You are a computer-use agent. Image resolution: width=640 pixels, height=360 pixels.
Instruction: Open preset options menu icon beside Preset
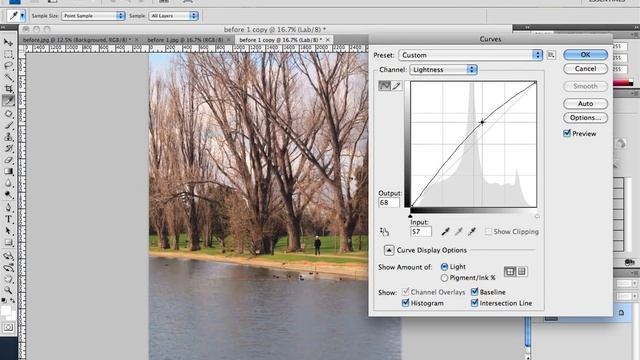(x=551, y=55)
